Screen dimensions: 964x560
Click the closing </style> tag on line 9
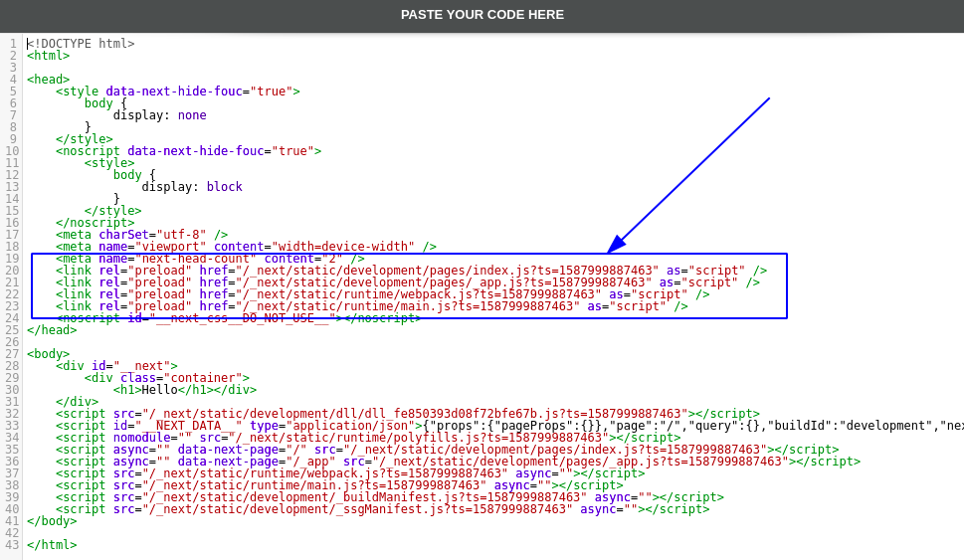[85, 139]
